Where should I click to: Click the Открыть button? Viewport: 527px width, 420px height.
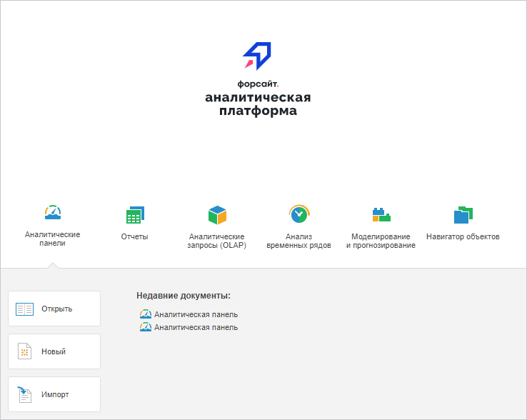54,309
